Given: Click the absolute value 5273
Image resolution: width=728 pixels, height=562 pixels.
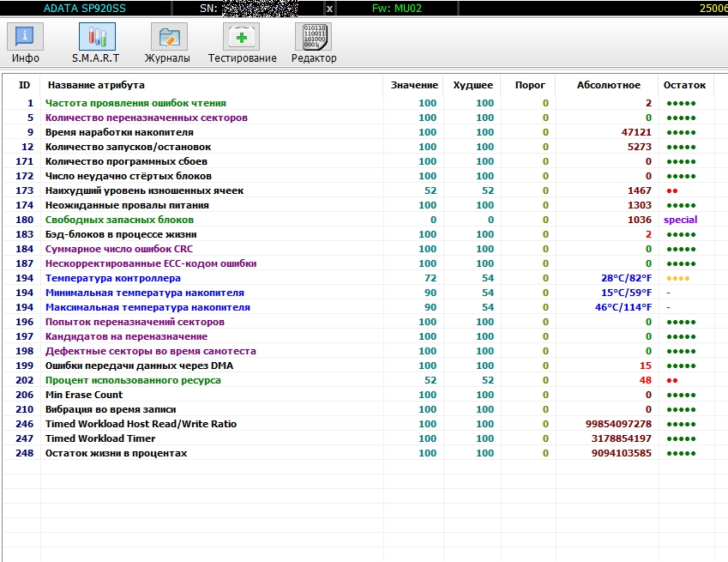Looking at the screenshot, I should point(640,147).
